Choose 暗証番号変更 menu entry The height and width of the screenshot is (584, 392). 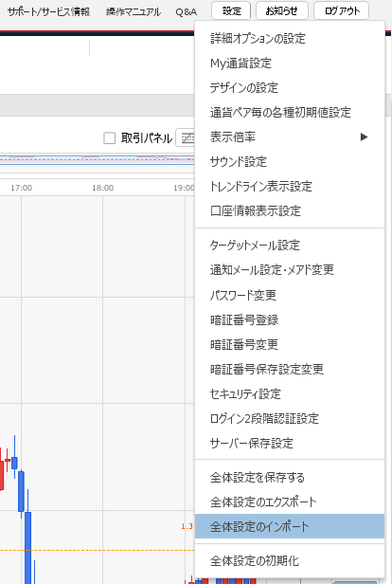click(x=290, y=344)
